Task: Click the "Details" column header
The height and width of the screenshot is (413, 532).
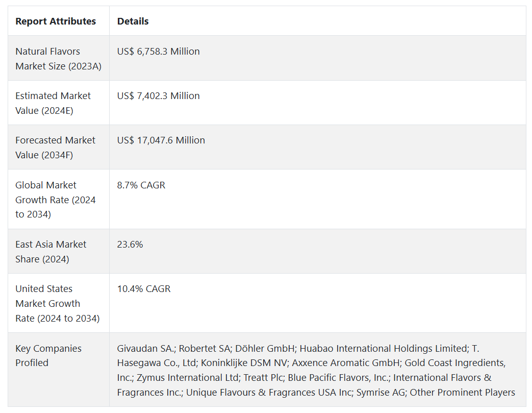Action: 133,21
